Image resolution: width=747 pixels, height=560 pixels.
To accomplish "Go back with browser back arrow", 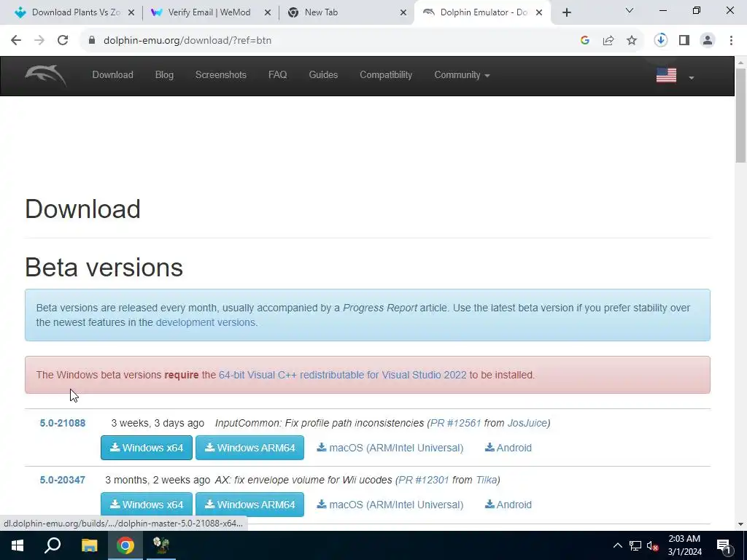I will (x=16, y=41).
